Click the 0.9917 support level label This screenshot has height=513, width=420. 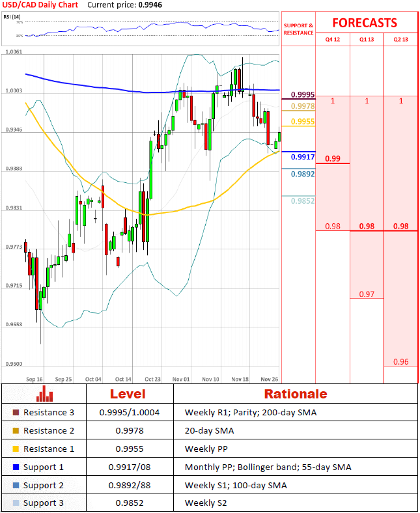pos(303,157)
